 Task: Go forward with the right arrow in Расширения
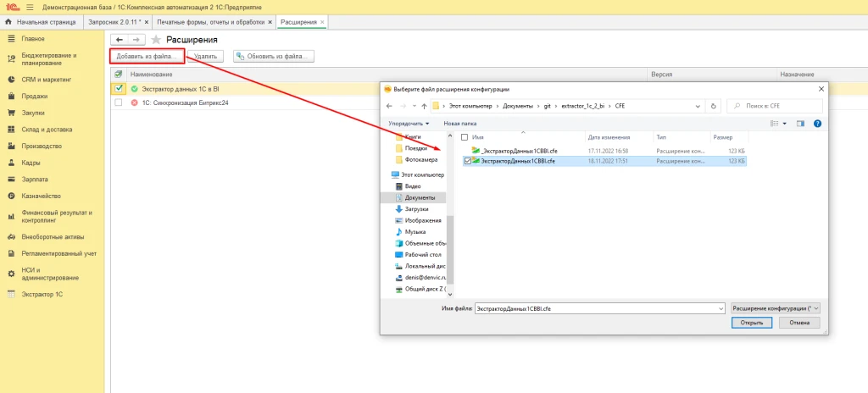(136, 40)
